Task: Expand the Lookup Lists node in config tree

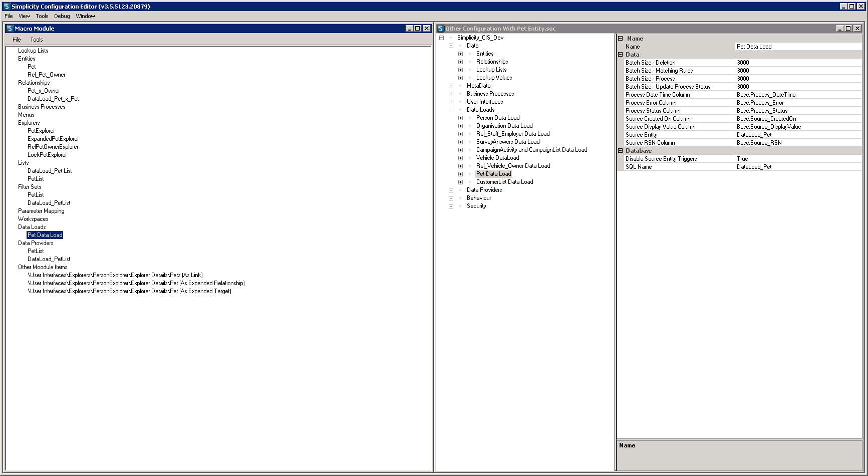Action: (460, 70)
